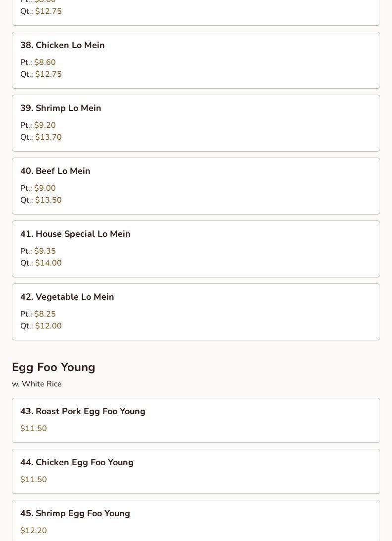Click the "w. White Rice" subtitle text

coord(37,384)
